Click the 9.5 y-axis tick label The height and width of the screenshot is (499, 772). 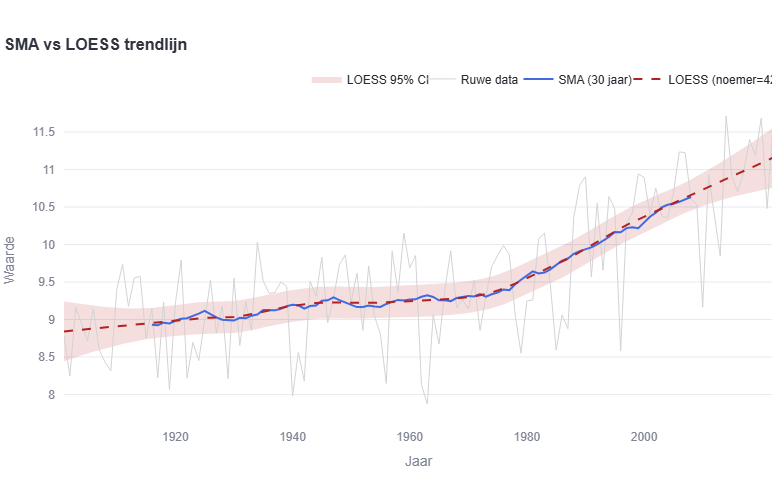pos(44,282)
